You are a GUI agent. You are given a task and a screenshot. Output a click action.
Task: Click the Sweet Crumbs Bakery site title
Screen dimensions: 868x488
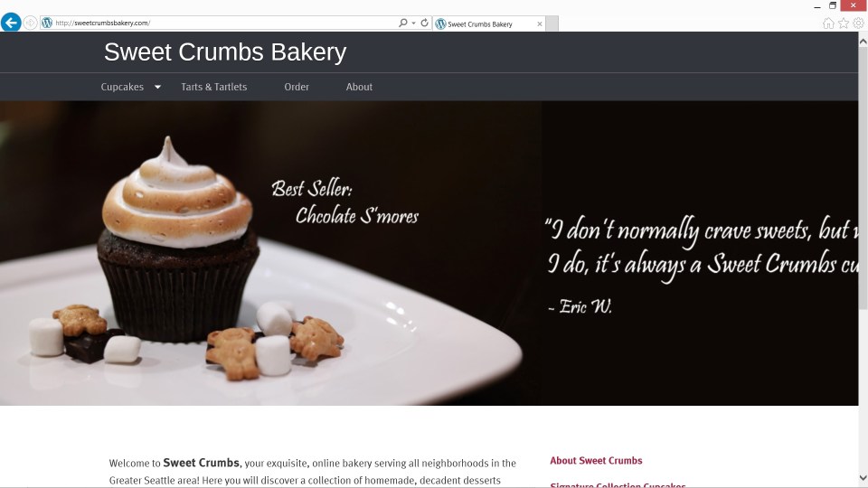[x=225, y=52]
